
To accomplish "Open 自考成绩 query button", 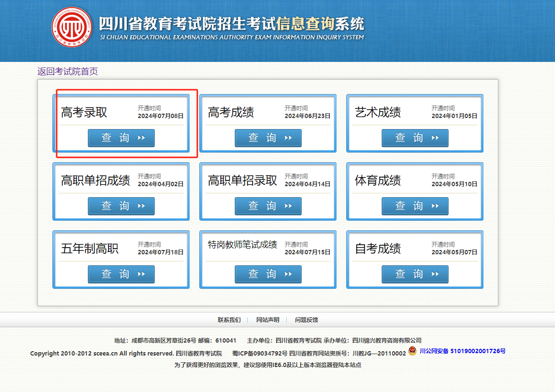I will (x=415, y=274).
